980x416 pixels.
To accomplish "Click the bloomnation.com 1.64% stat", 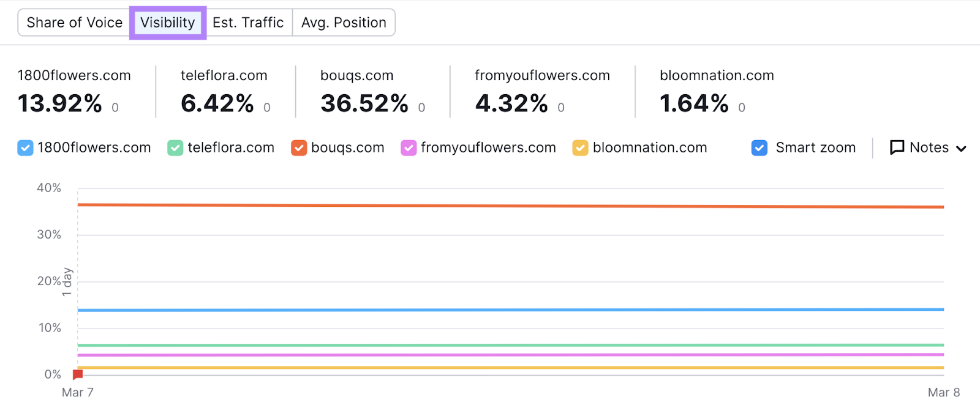I will 694,103.
